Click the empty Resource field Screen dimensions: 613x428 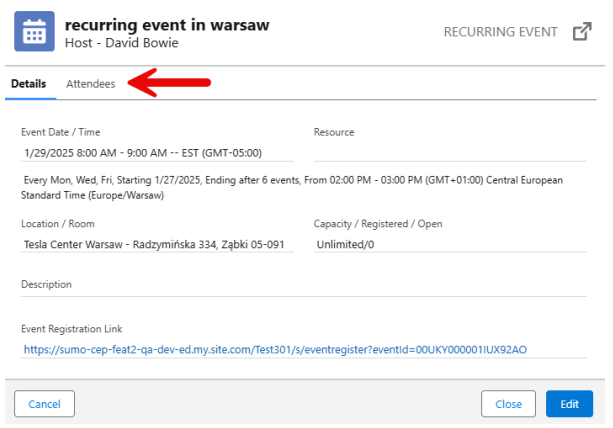click(449, 152)
